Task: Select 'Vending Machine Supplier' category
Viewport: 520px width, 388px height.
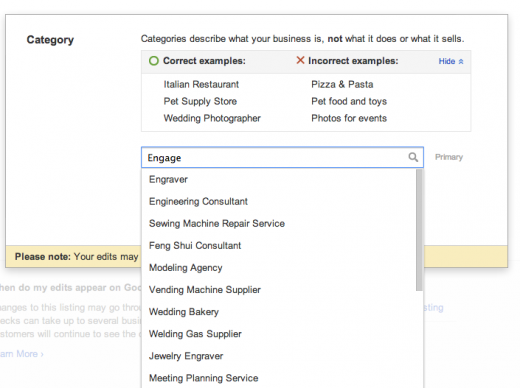Action: 282,290
